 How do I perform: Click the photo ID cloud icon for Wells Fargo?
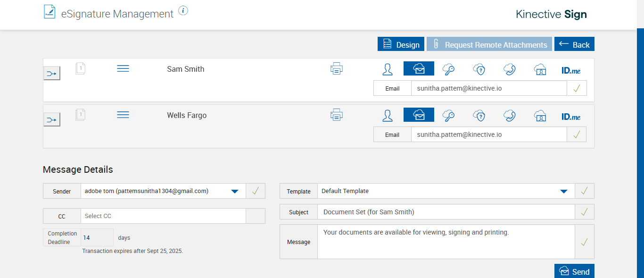[540, 116]
